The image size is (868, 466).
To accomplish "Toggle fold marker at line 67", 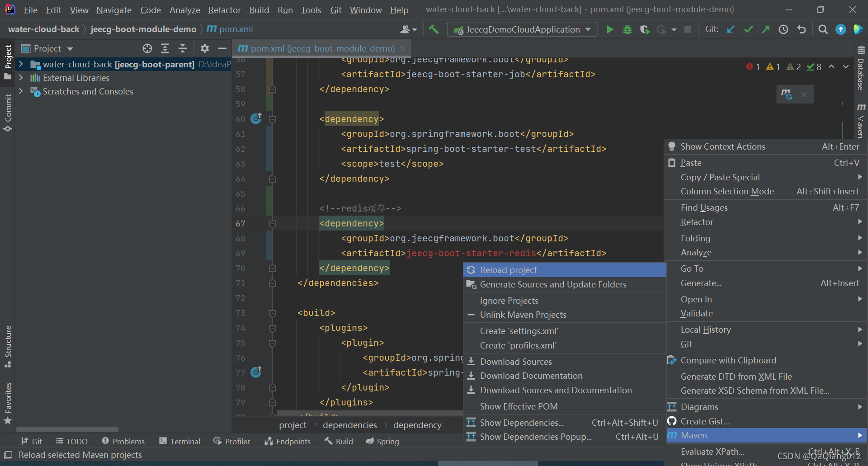I will click(x=272, y=224).
